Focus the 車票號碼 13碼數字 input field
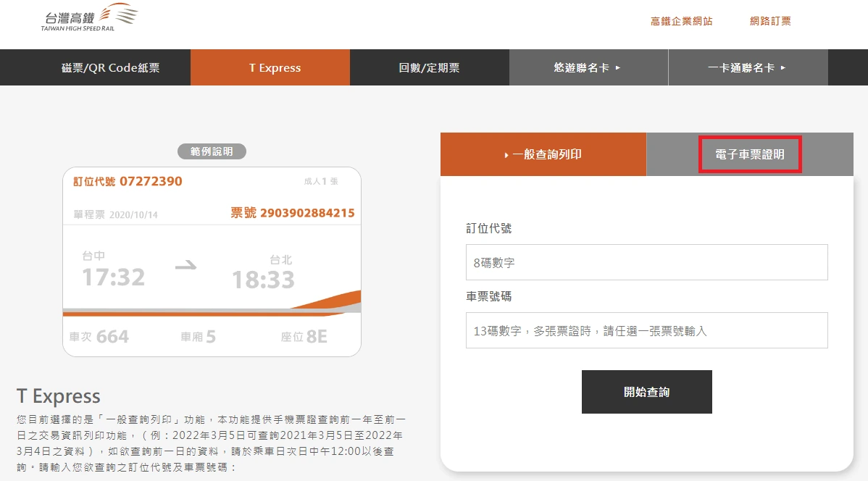The height and width of the screenshot is (481, 868). 646,330
